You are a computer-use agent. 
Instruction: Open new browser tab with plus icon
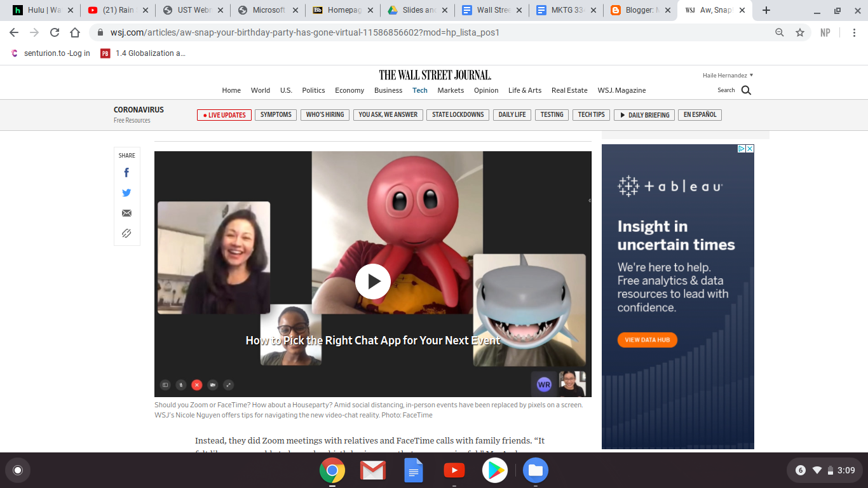pyautogui.click(x=766, y=10)
